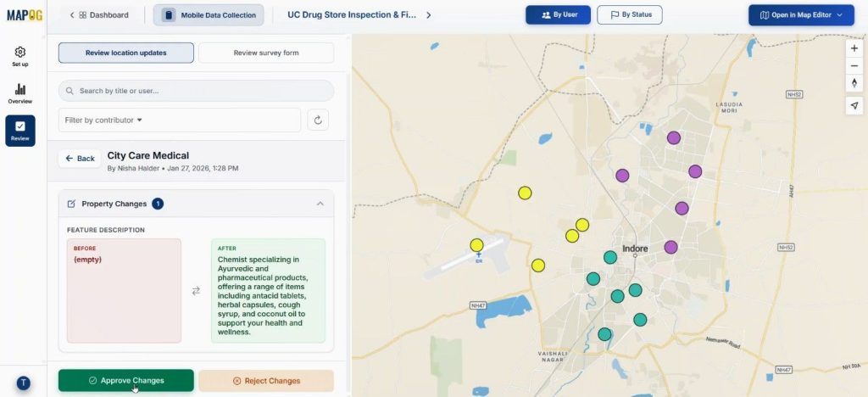Reset map compass orientation
Image resolution: width=868 pixels, height=397 pixels.
coord(854,84)
